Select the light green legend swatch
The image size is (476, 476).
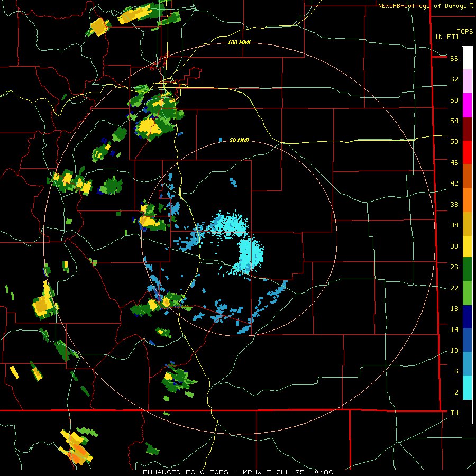[x=467, y=293]
